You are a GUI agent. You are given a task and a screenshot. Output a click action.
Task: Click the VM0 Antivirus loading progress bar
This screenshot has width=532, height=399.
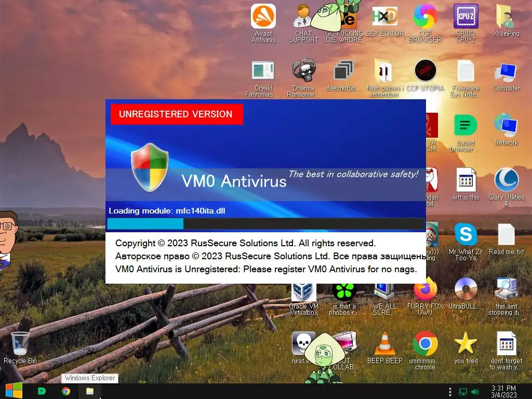[265, 223]
